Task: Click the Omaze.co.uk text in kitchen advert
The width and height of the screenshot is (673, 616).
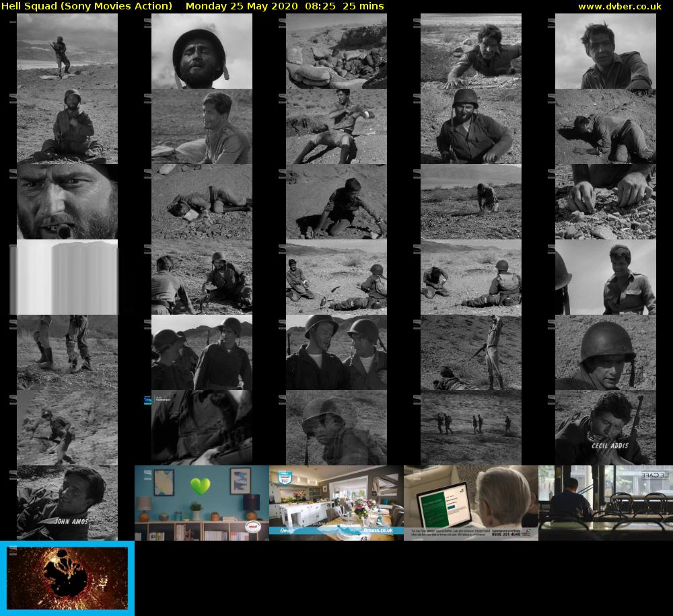Action: pos(378,530)
